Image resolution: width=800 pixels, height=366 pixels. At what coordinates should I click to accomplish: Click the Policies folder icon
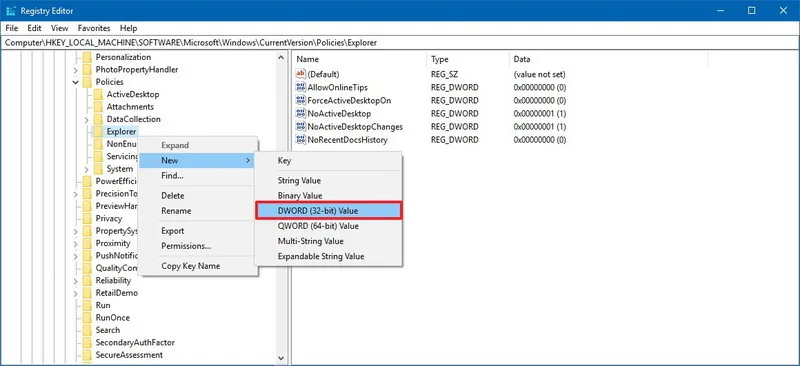pos(87,82)
